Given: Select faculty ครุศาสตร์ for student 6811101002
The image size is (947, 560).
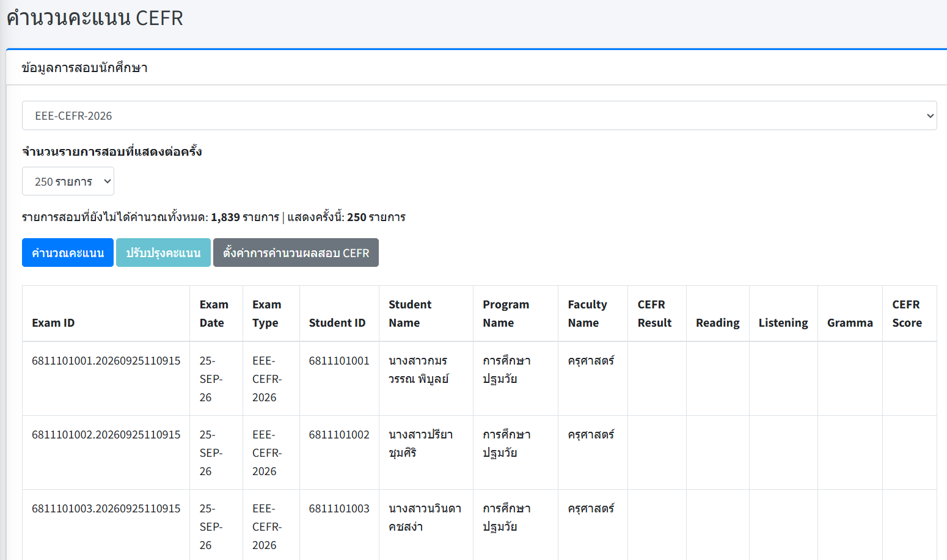Looking at the screenshot, I should click(x=591, y=435).
